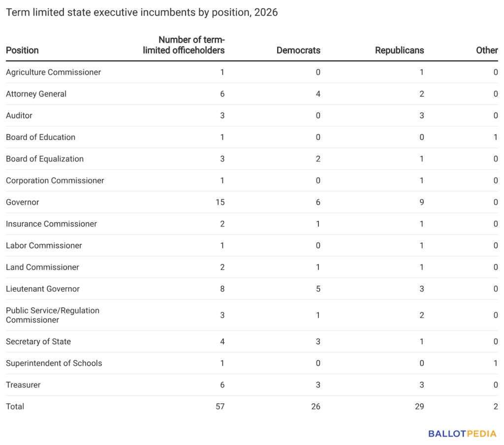This screenshot has height=445, width=504.
Task: Click the Republicans column header
Action: point(399,50)
